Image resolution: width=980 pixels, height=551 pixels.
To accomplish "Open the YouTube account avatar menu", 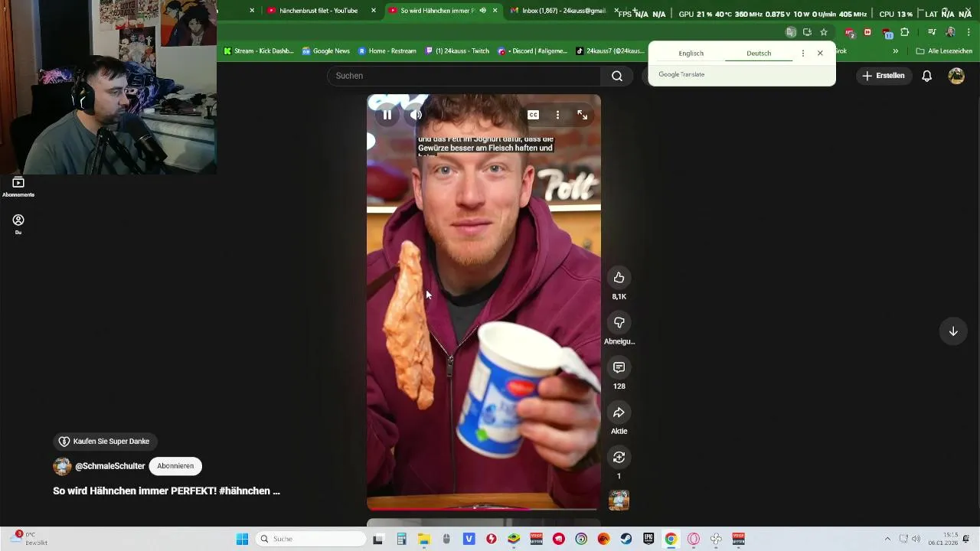I will [956, 76].
